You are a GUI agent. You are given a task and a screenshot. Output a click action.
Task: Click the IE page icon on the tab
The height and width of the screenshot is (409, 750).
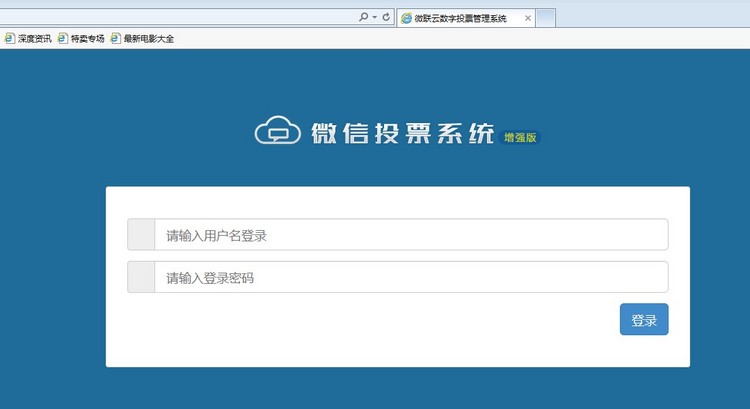pyautogui.click(x=407, y=18)
